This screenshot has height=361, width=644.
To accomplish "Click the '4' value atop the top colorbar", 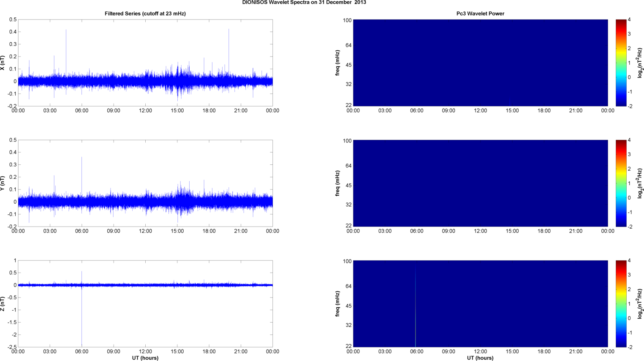I will click(629, 20).
